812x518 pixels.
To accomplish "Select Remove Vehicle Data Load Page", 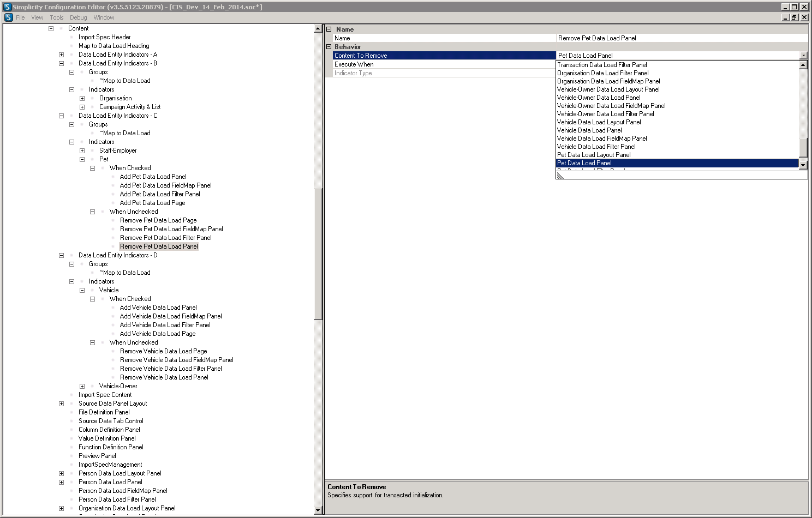I will click(163, 351).
